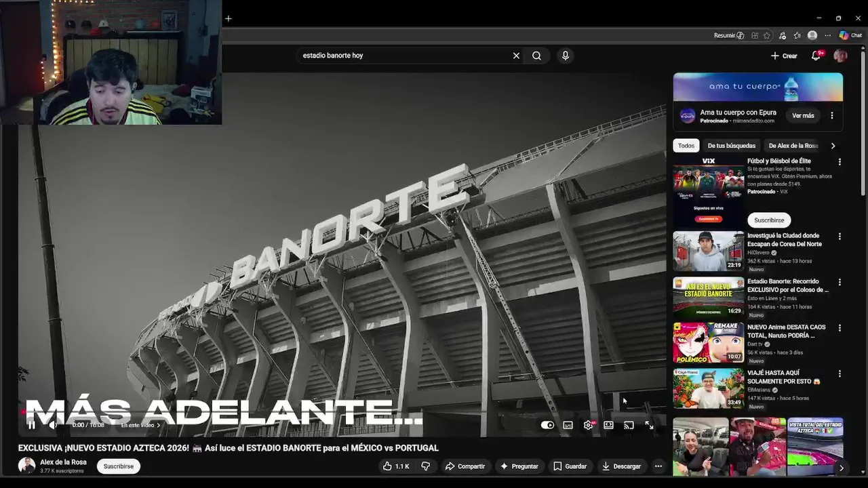Open Alex de la Rosa channel name link
Image resolution: width=868 pixels, height=488 pixels.
click(63, 462)
